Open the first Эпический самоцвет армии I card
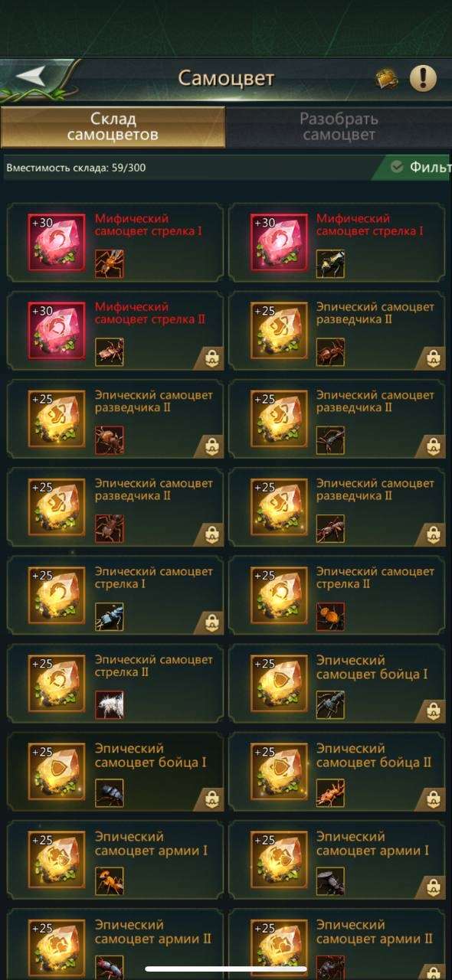The width and height of the screenshot is (452, 980). coord(115,860)
